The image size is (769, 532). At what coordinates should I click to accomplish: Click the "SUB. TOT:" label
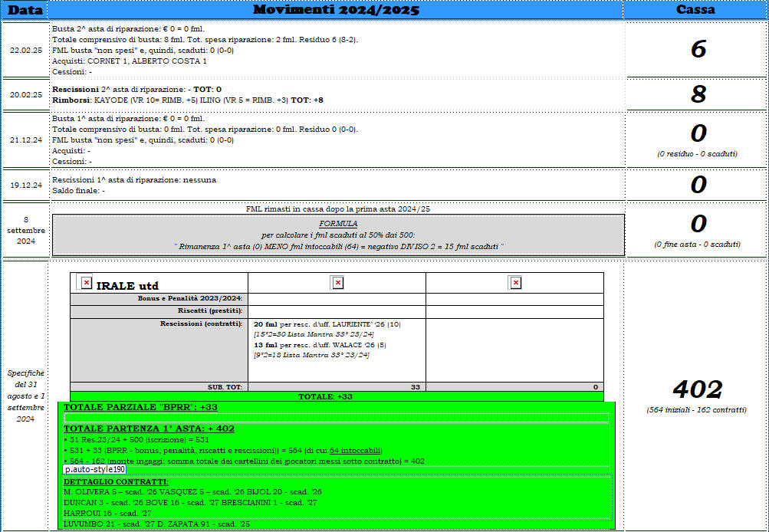[225, 387]
